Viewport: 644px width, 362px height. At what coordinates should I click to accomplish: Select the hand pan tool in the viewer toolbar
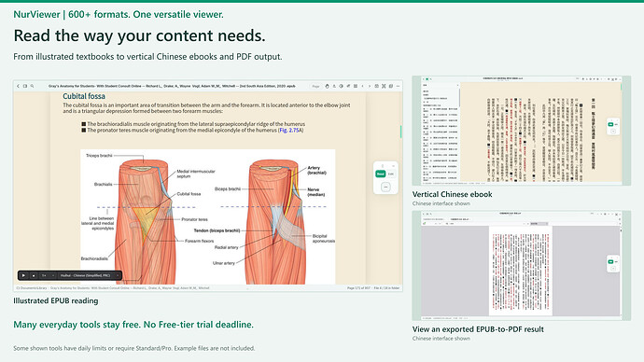click(328, 86)
